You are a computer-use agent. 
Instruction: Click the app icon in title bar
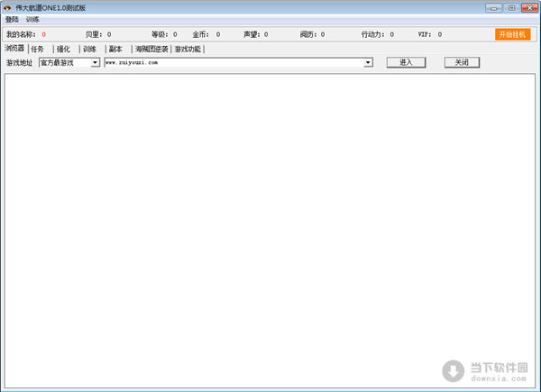pos(7,7)
